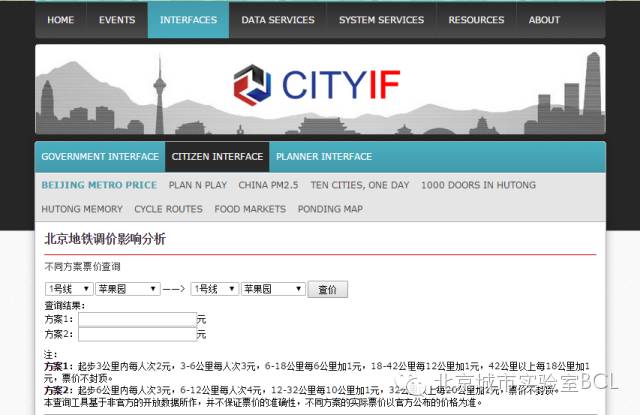Open TEN CITIES, ONE DAY link
The height and width of the screenshot is (415, 640).
tap(360, 185)
